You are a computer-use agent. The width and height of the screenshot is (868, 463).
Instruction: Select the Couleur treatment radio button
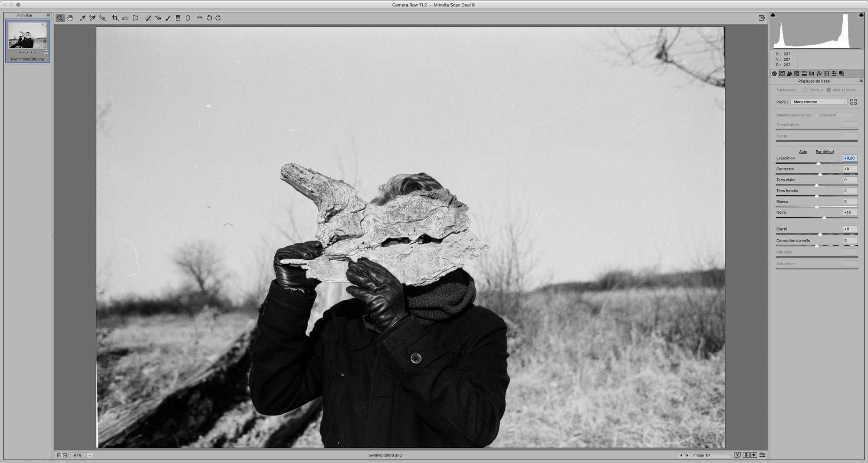coord(805,90)
